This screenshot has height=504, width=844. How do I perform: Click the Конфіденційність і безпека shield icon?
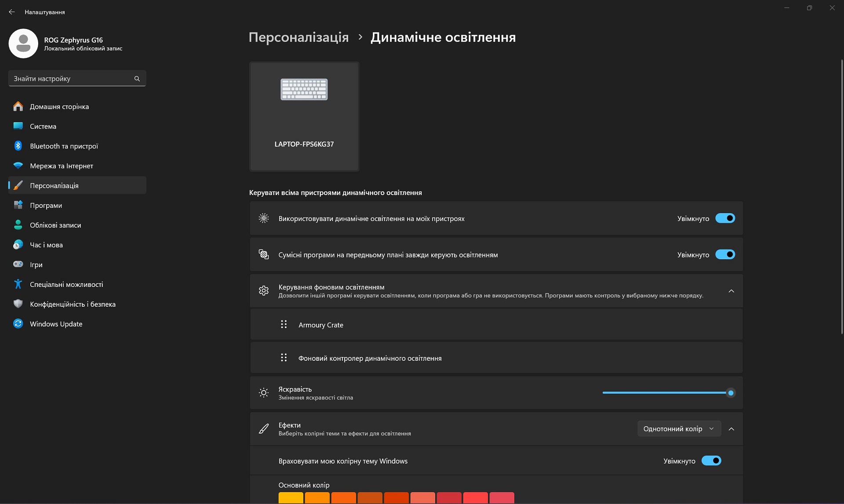[x=18, y=304]
